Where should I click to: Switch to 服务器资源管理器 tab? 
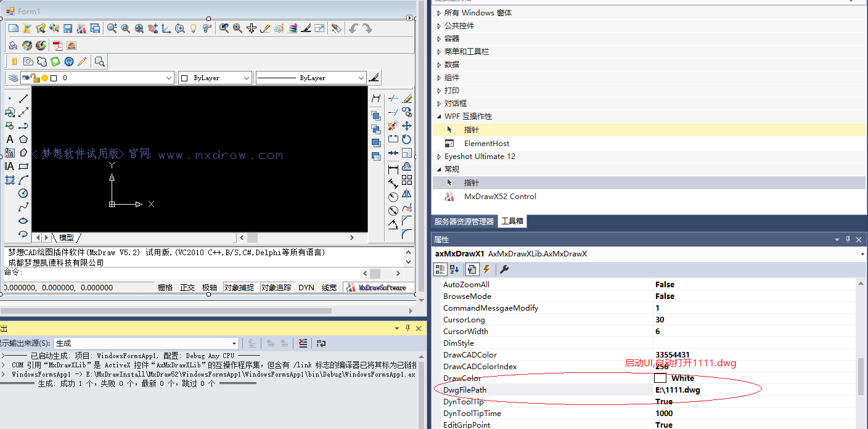(x=464, y=222)
